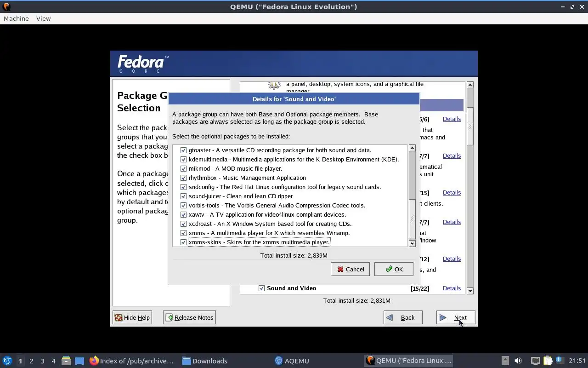This screenshot has width=588, height=368.
Task: Open the Lubuntu start menu icon
Action: pyautogui.click(x=7, y=361)
